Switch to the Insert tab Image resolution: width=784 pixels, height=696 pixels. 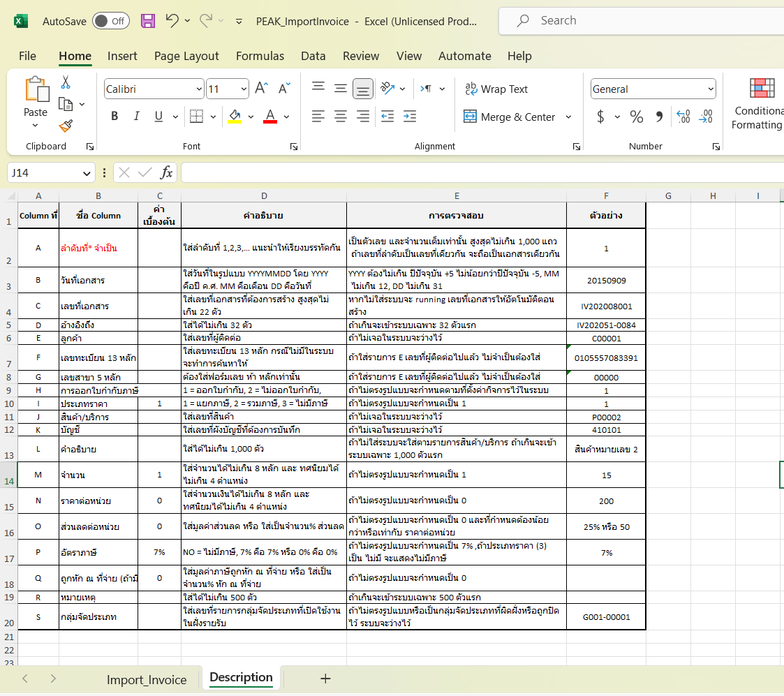tap(122, 56)
